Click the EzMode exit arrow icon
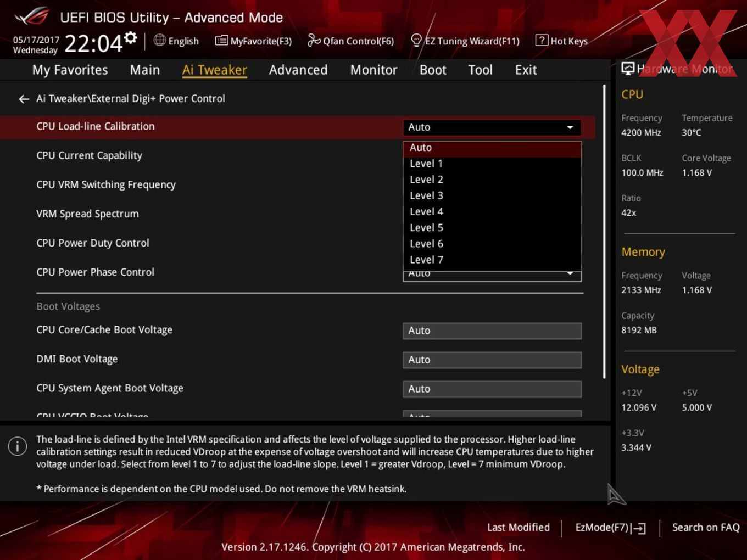 point(638,528)
